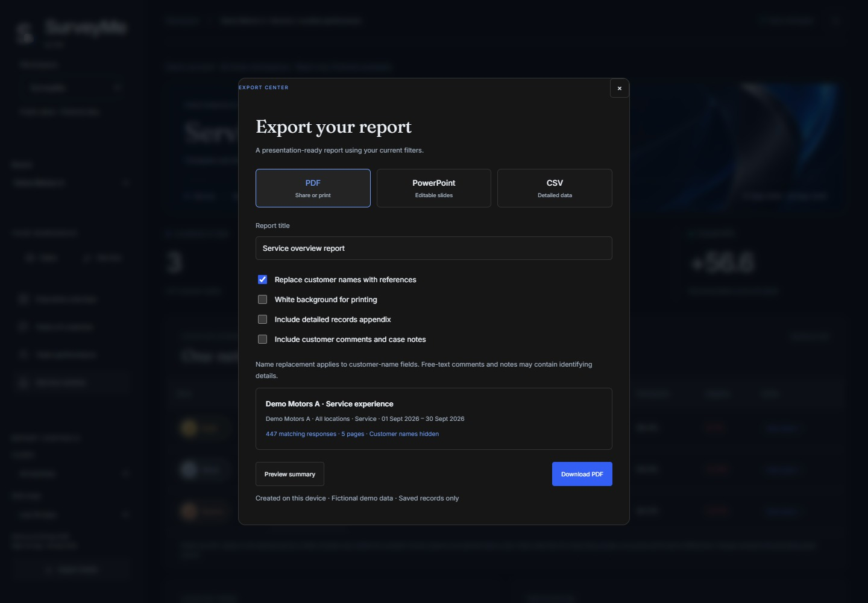The width and height of the screenshot is (868, 603).
Task: Check Include detailed records appendix
Action: click(263, 320)
